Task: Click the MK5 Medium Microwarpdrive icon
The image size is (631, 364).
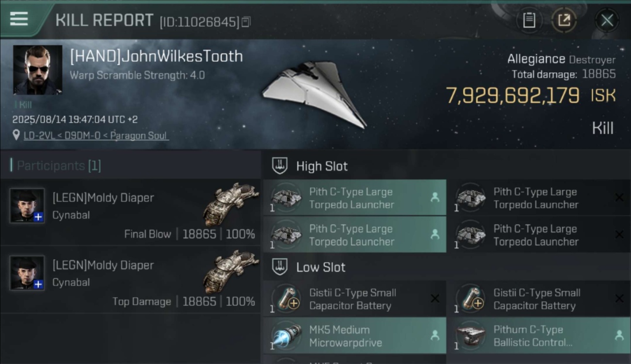Action: click(286, 336)
